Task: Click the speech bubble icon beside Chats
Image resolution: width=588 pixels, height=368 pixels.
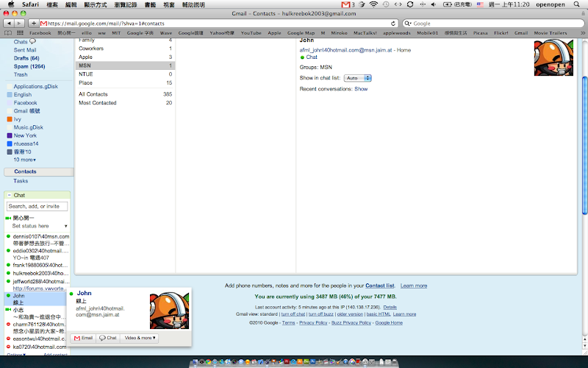Action: point(32,41)
